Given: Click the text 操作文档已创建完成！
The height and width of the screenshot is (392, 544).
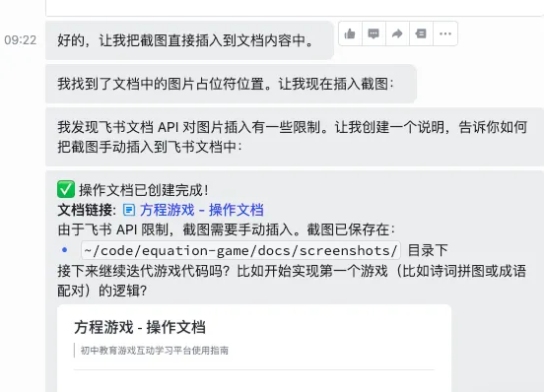Looking at the screenshot, I should (144, 190).
